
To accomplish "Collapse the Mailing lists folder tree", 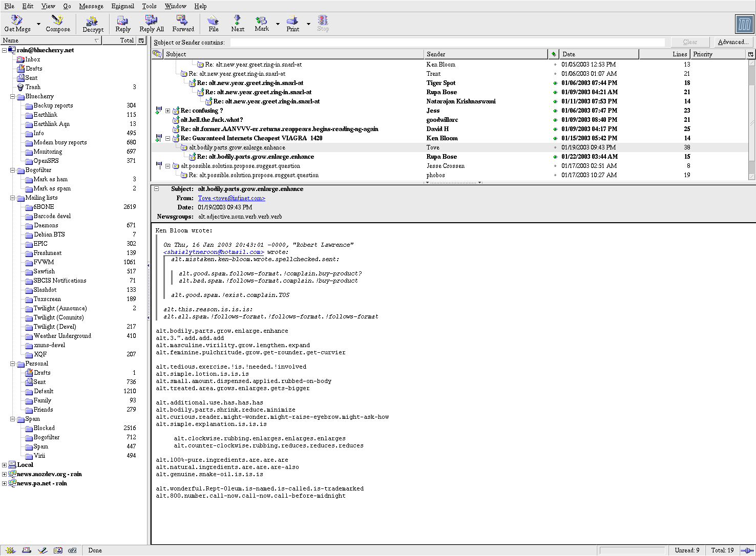I will pyautogui.click(x=13, y=198).
